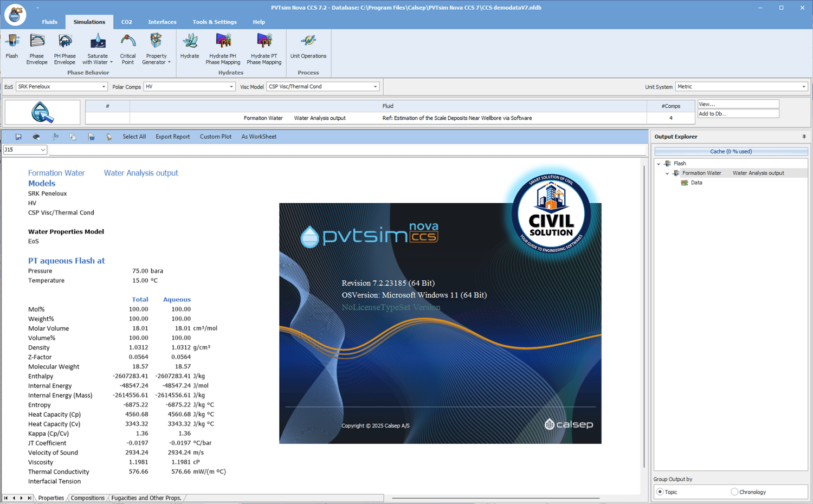
Task: Open Unit Operations
Action: click(308, 46)
